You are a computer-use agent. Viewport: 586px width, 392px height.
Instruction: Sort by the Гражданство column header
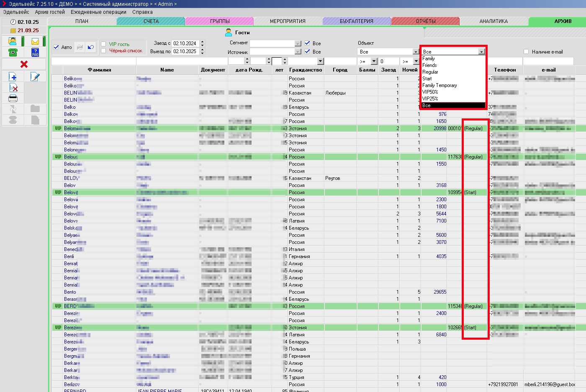pos(305,70)
